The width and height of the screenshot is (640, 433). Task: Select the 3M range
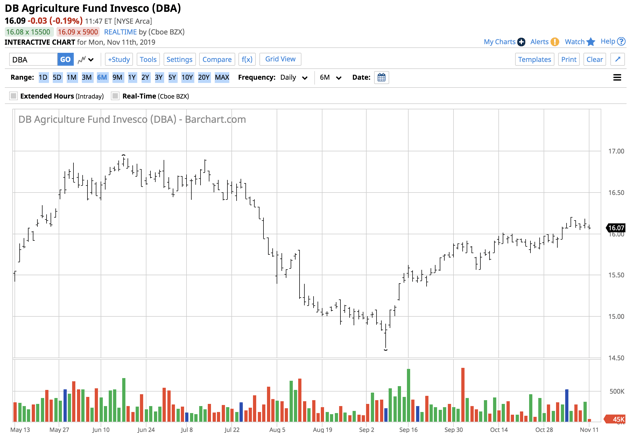click(x=87, y=78)
